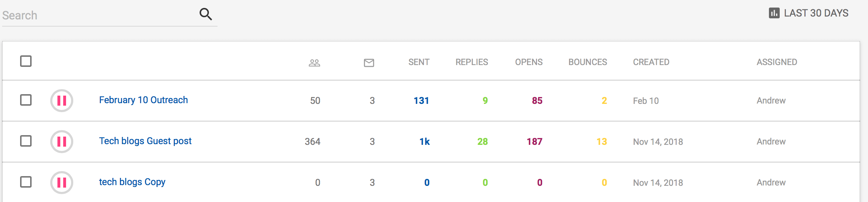Sort campaigns by OPENS column
The width and height of the screenshot is (868, 202).
tap(528, 62)
